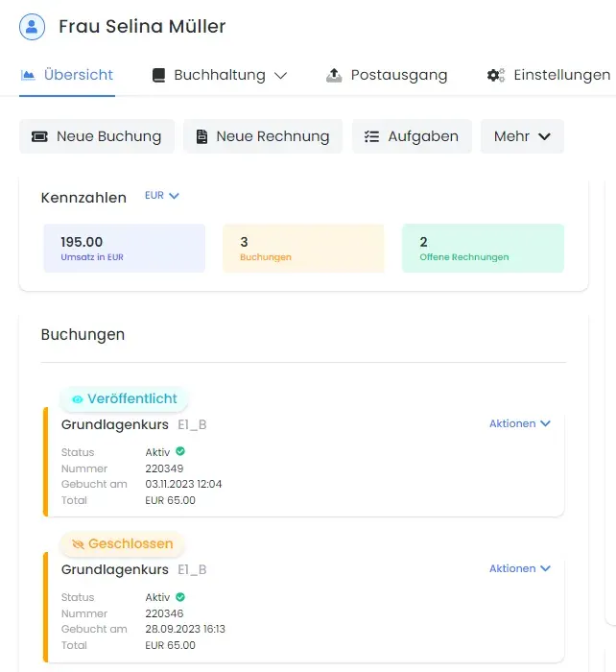
Task: Open Aktionen menu for booking 220349
Action: pyautogui.click(x=520, y=423)
